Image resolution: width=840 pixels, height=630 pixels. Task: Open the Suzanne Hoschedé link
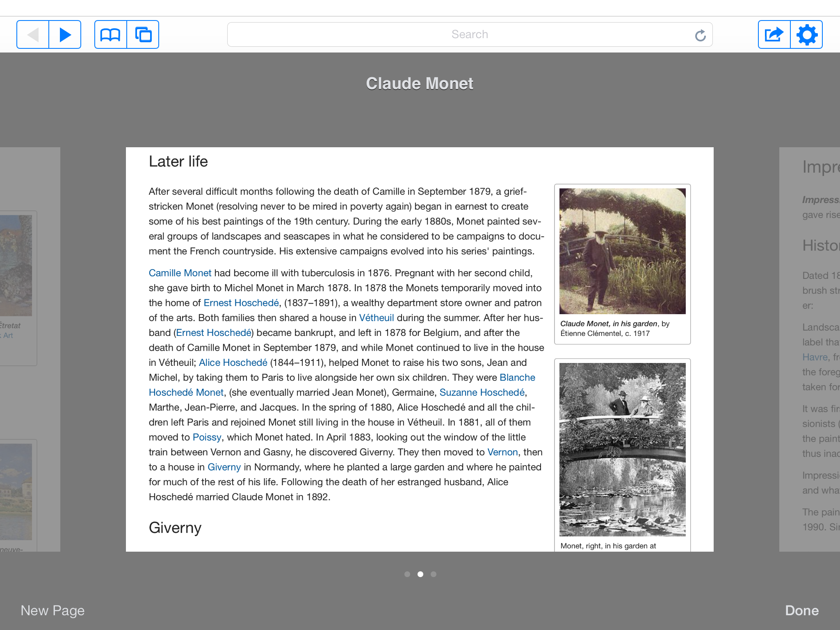(x=482, y=393)
